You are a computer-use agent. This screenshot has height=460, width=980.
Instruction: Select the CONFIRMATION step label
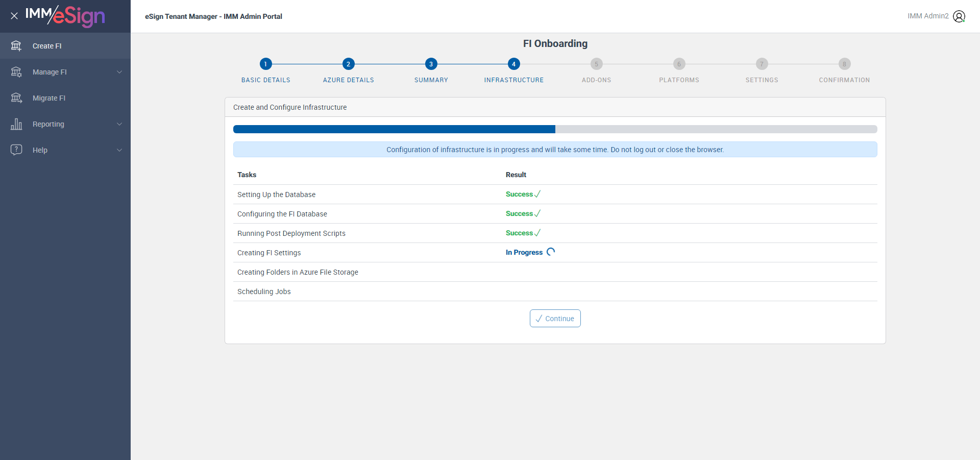[844, 80]
